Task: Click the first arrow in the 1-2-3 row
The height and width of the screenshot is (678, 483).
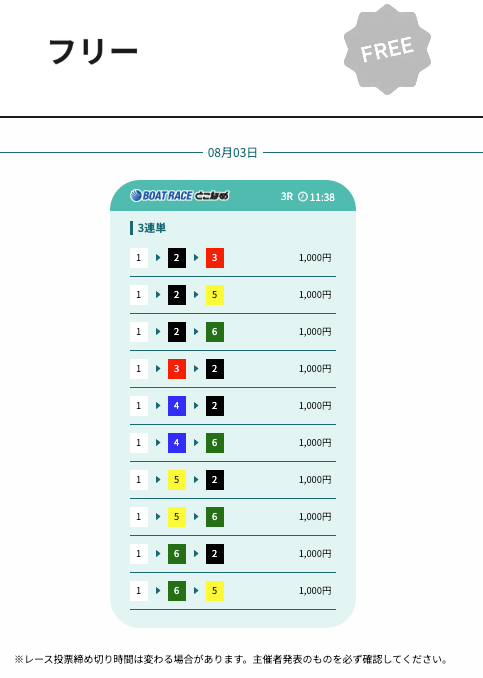Action: [x=158, y=258]
